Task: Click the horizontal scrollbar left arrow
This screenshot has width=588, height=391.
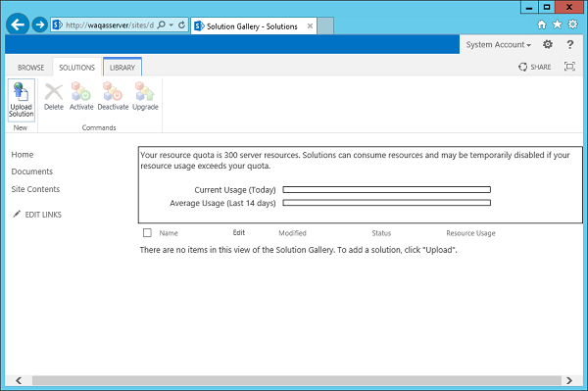Action: pyautogui.click(x=19, y=380)
